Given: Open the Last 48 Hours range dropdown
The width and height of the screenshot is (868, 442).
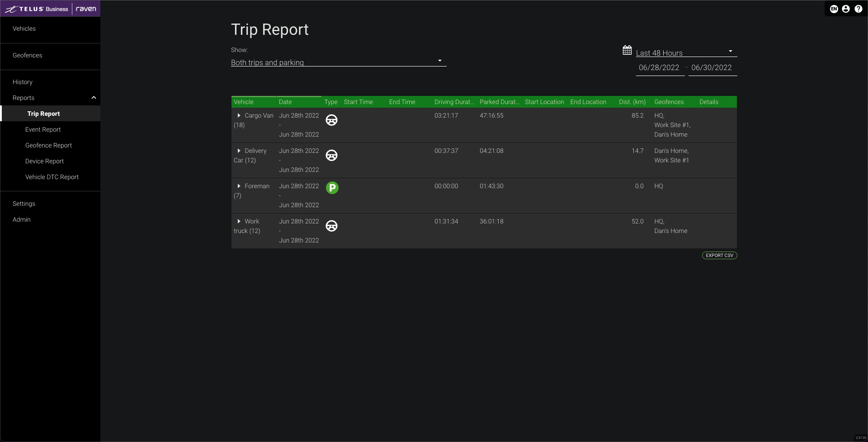Looking at the screenshot, I should click(x=686, y=52).
